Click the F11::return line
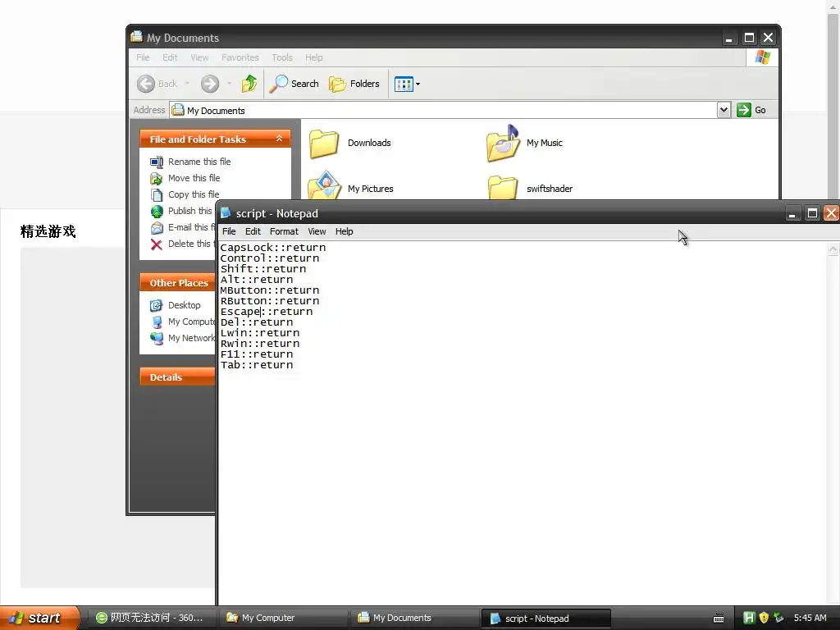 (257, 354)
